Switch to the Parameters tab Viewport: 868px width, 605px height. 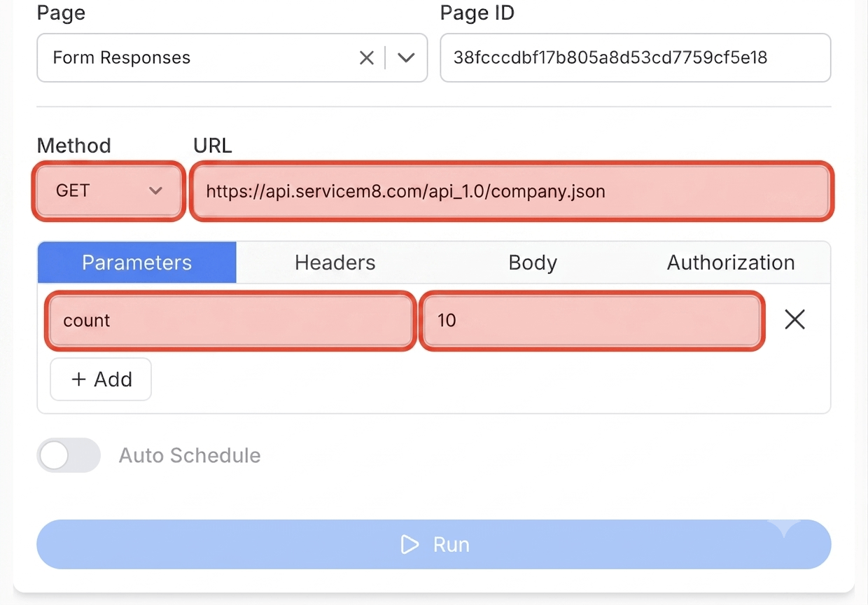pyautogui.click(x=137, y=263)
